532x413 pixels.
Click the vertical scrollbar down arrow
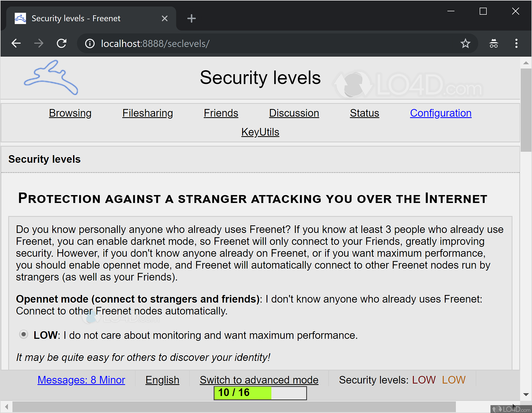tap(526, 394)
